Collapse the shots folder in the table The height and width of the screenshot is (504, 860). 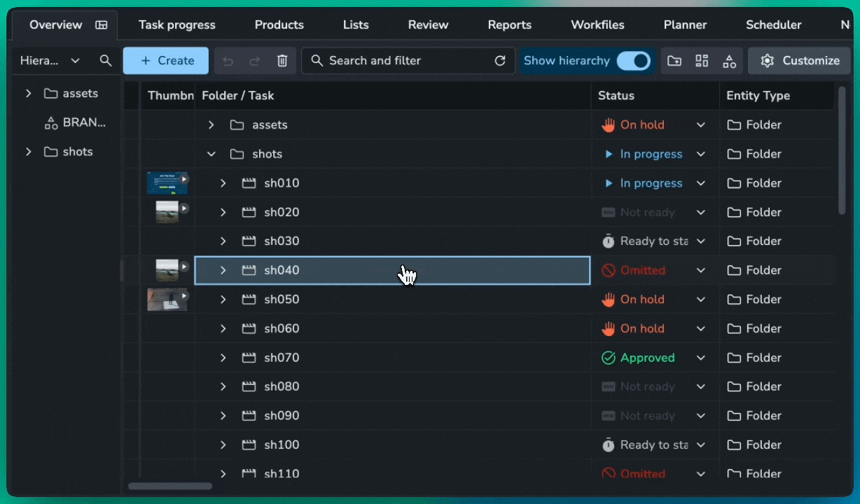[211, 154]
